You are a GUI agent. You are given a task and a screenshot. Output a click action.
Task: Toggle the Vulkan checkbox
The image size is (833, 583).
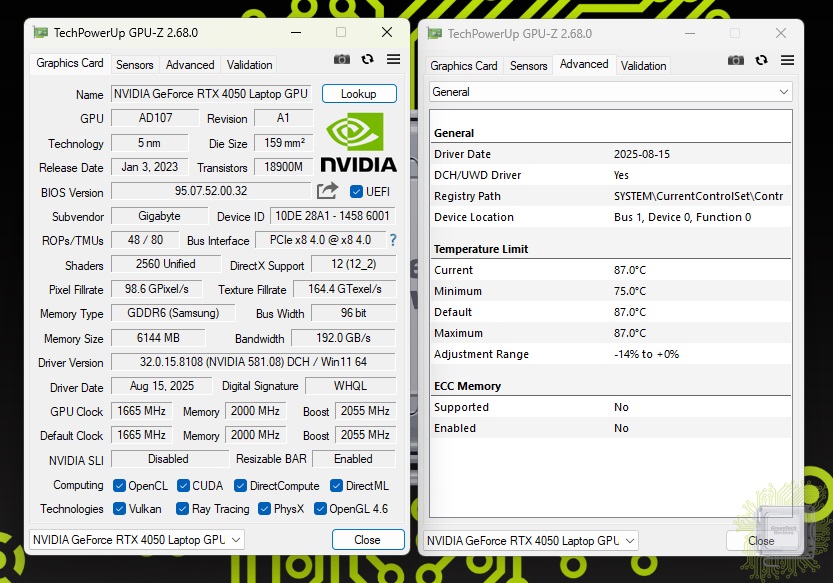pos(120,509)
